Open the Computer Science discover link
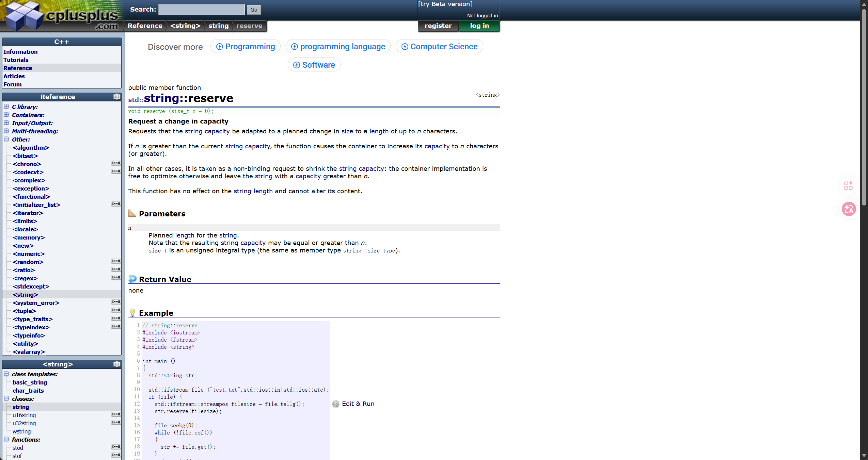The width and height of the screenshot is (868, 460). 439,47
